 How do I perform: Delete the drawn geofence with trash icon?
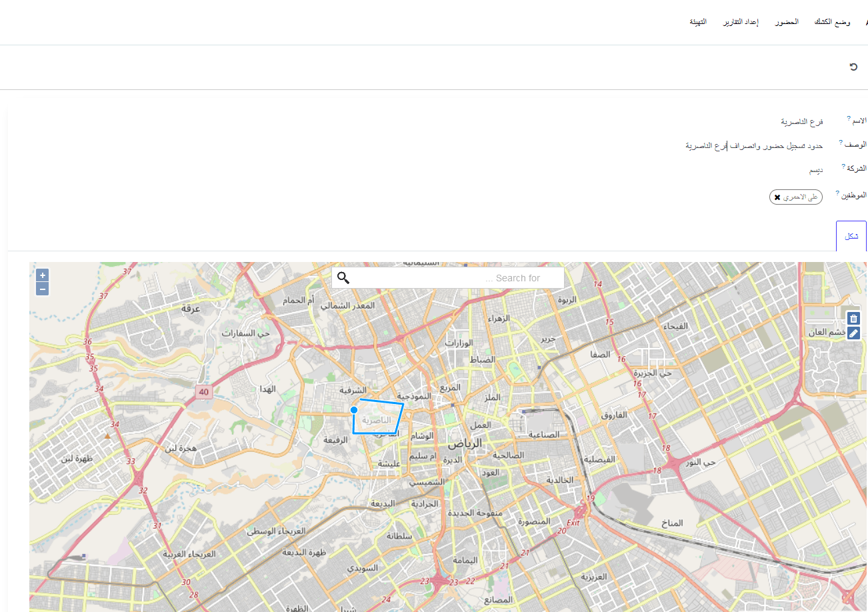pyautogui.click(x=853, y=319)
